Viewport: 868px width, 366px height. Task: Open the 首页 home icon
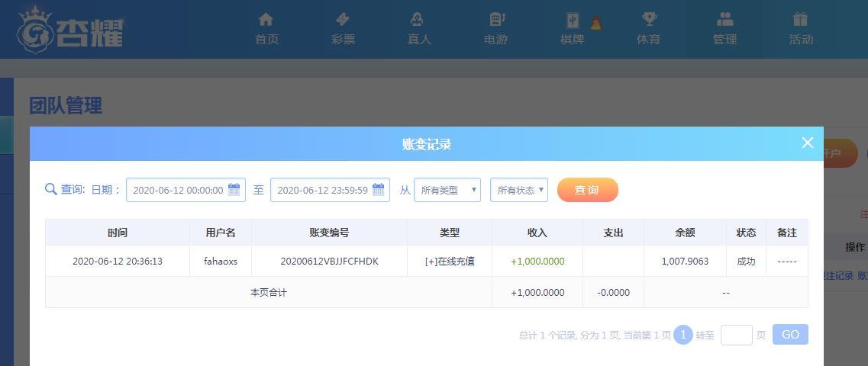click(x=266, y=20)
